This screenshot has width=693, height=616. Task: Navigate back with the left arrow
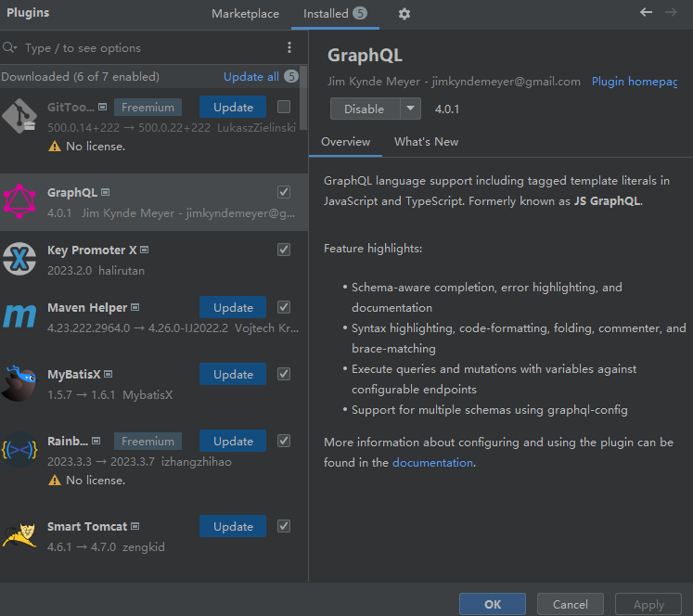647,13
